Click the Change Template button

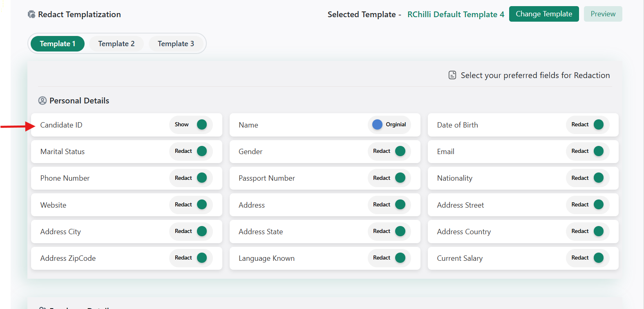[x=543, y=14]
